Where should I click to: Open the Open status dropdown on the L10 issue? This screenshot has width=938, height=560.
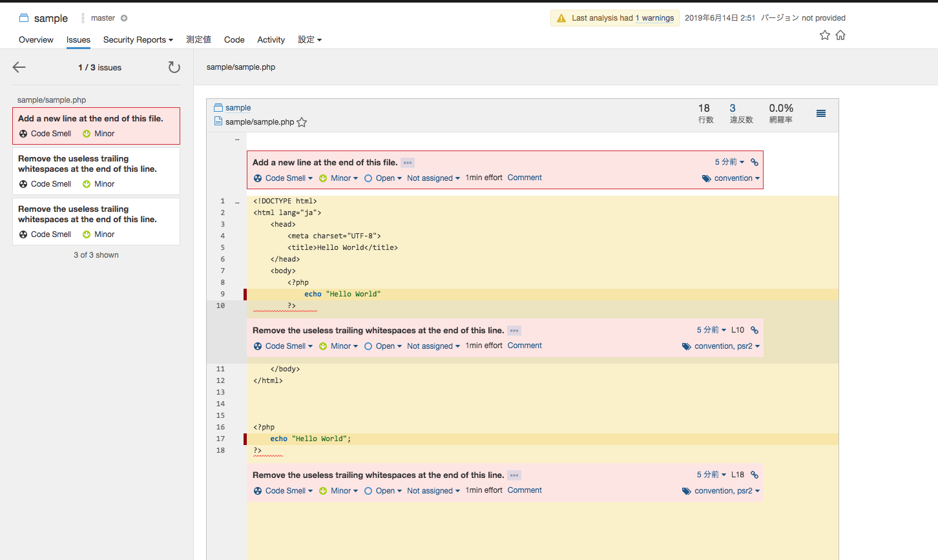383,346
